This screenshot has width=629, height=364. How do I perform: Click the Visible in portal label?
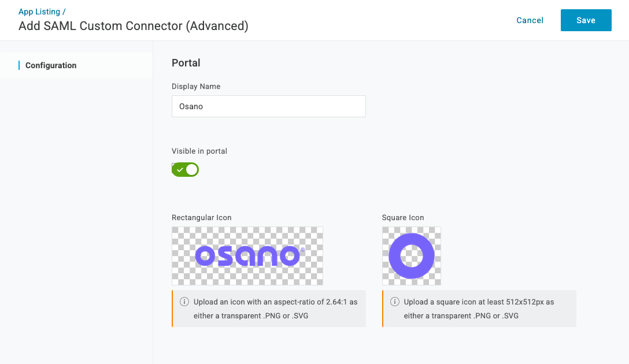pos(199,151)
